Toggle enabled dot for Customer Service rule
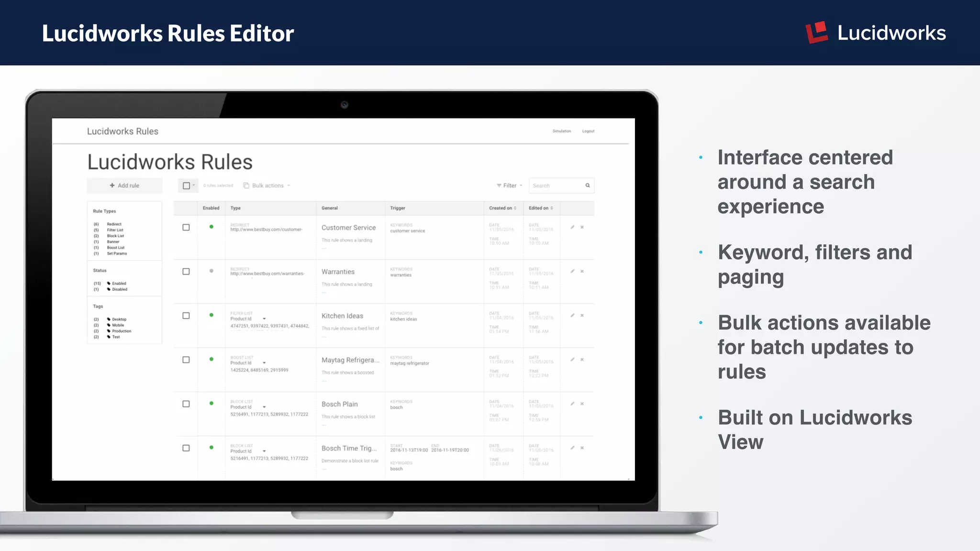The width and height of the screenshot is (980, 551). coord(212,227)
